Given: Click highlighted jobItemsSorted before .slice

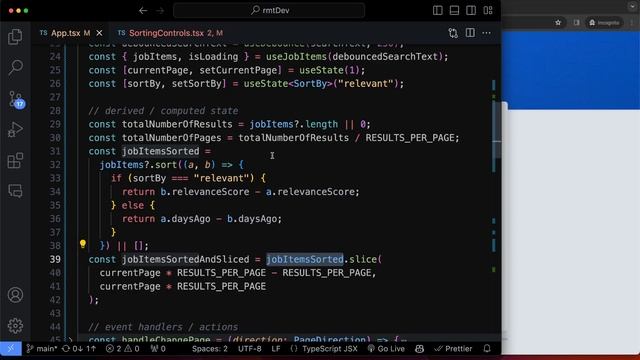Looking at the screenshot, I should click(305, 259).
